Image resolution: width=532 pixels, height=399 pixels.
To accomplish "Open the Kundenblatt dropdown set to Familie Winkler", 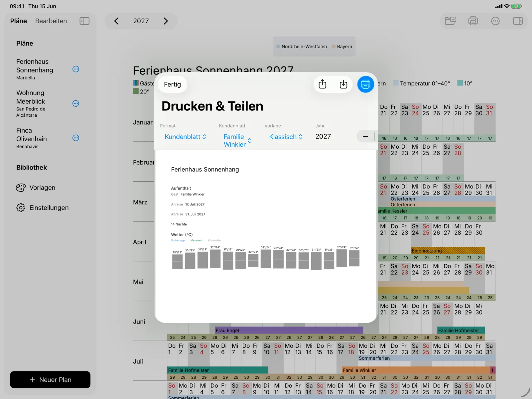I will tap(237, 141).
